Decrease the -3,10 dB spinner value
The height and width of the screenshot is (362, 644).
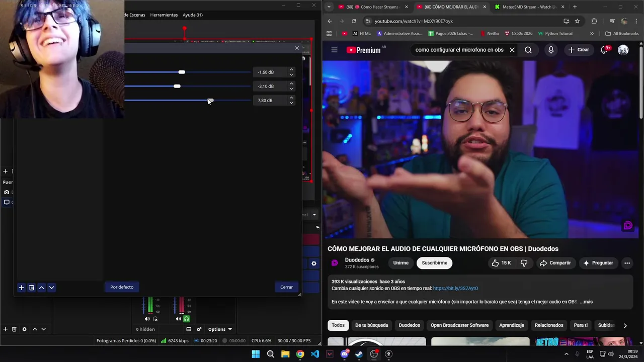(x=291, y=88)
